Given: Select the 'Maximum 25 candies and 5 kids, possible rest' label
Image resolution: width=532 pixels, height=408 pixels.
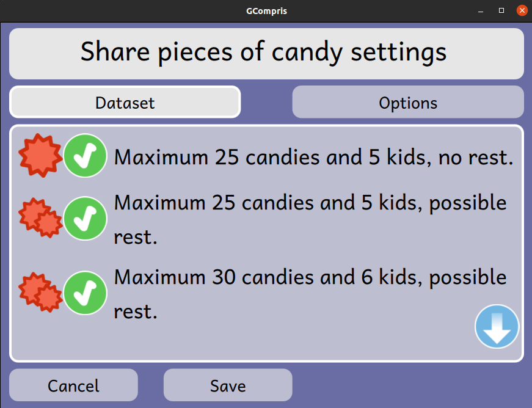Looking at the screenshot, I should pos(310,219).
